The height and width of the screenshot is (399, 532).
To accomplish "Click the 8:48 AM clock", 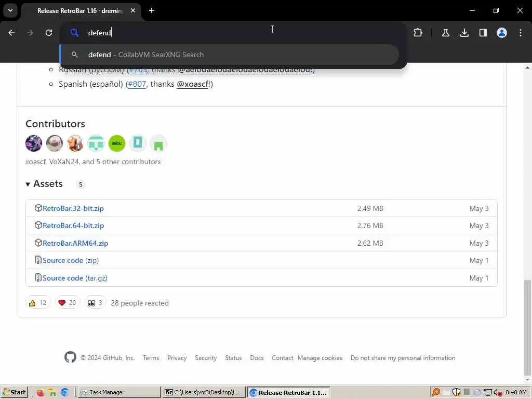I will pos(516,393).
